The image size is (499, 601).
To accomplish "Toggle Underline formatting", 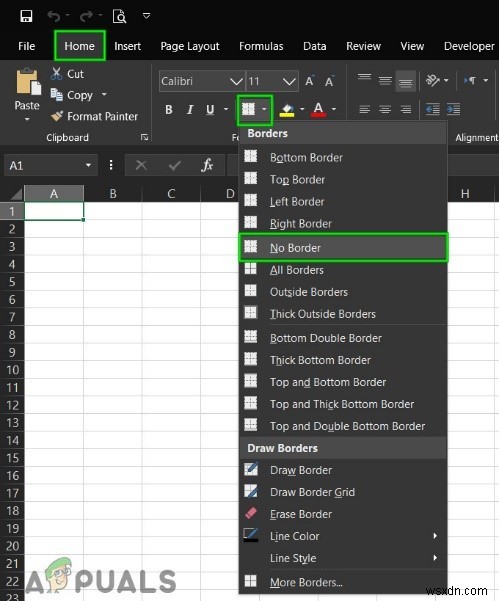I will click(x=210, y=110).
